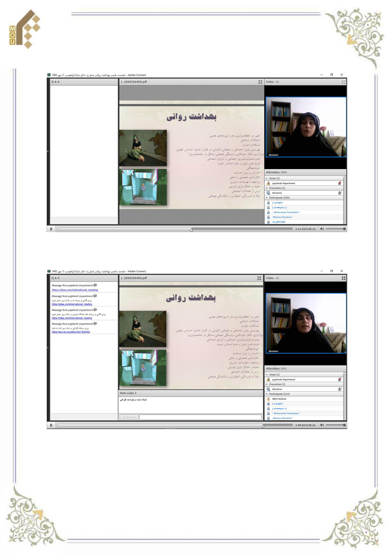Image resolution: width=392 pixels, height=554 pixels.
Task: Collapse the Participants (203) group
Action: [267, 198]
